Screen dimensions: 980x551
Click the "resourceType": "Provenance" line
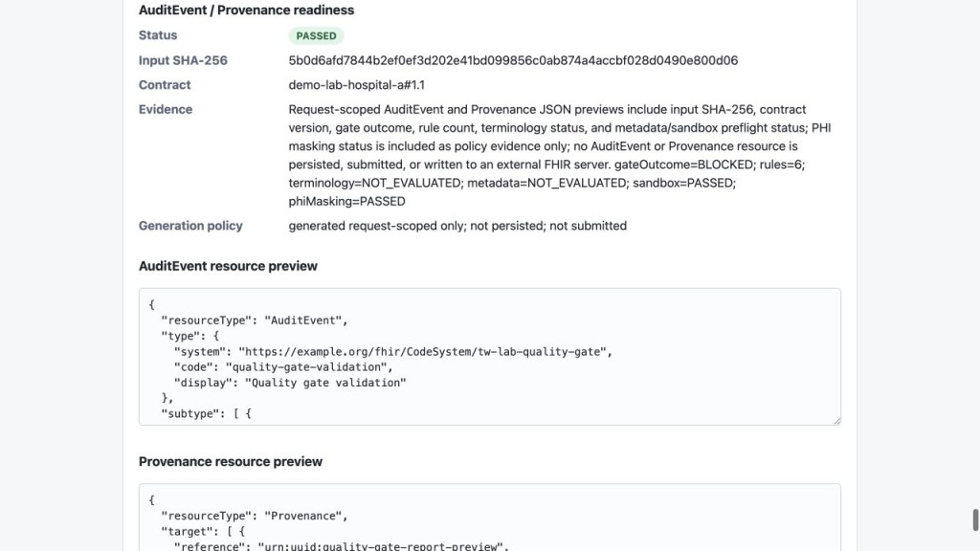click(255, 516)
